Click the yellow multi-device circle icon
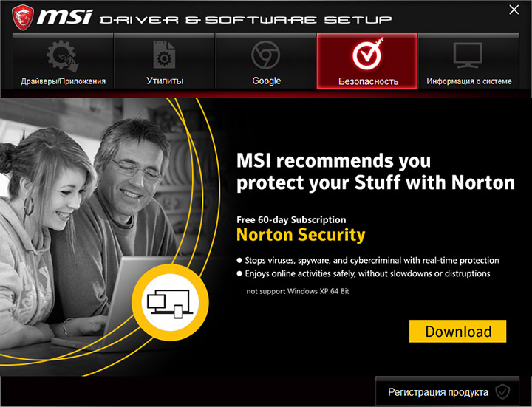This screenshot has width=532, height=407. (171, 302)
